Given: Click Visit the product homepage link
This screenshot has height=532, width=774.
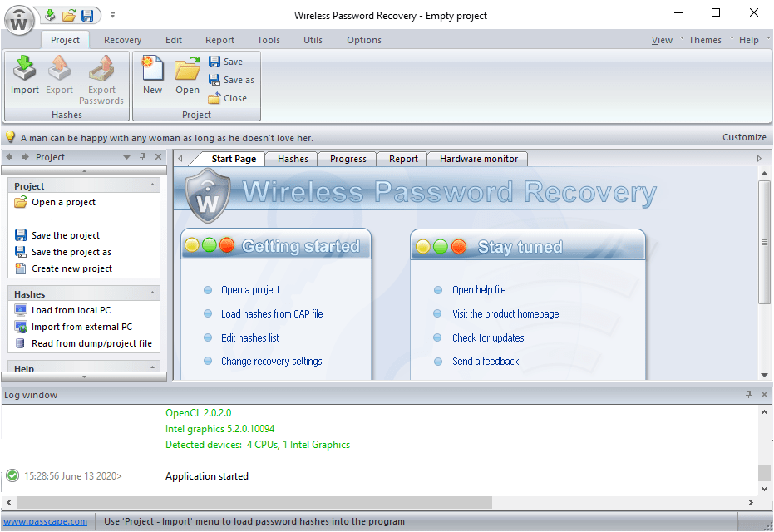Looking at the screenshot, I should coord(505,314).
